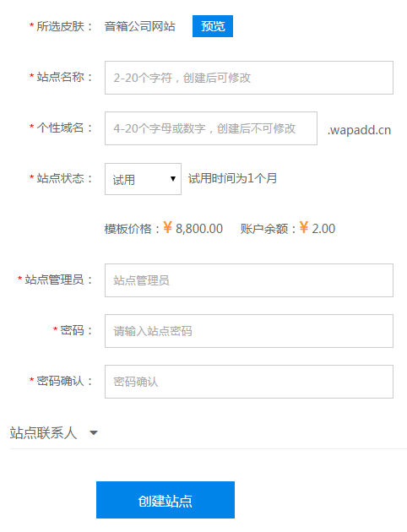Click the blue 预览 preview button
The width and height of the screenshot is (407, 532).
(213, 26)
